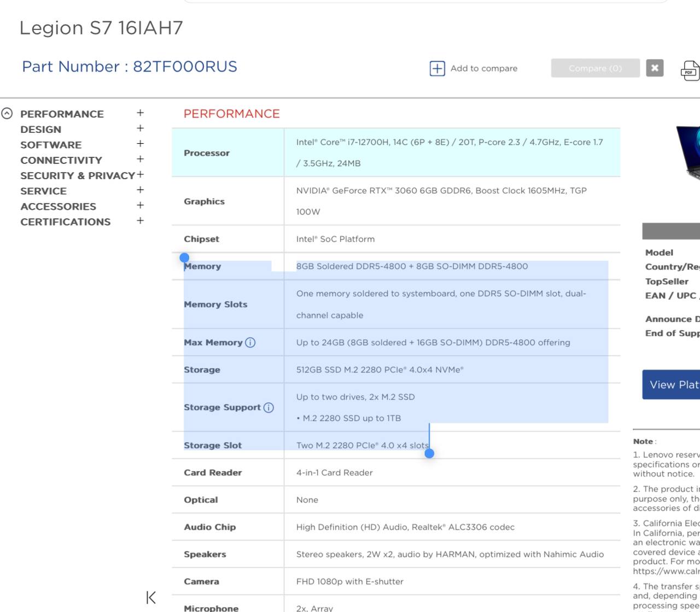The image size is (700, 612).
Task: Click the text selection start handle at Memory
Action: tap(184, 257)
